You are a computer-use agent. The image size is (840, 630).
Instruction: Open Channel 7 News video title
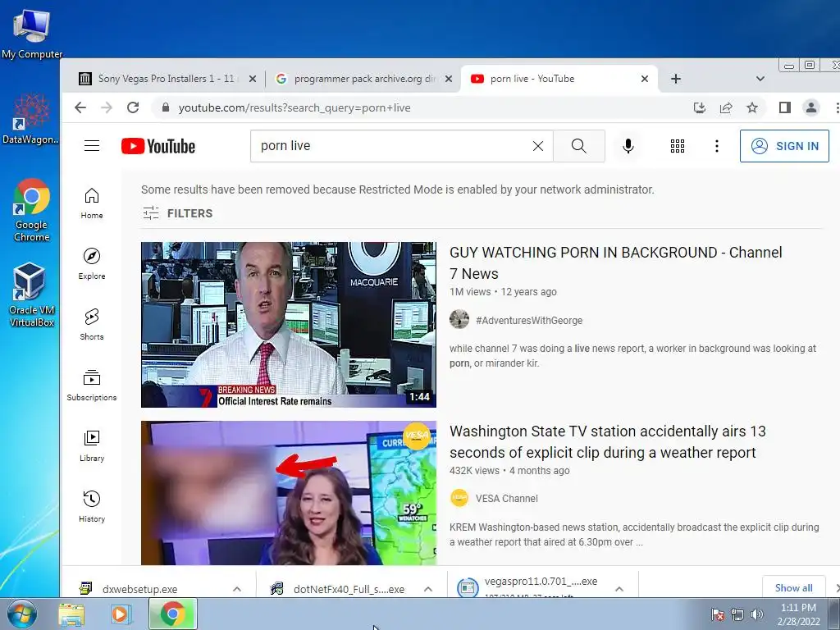tap(615, 262)
